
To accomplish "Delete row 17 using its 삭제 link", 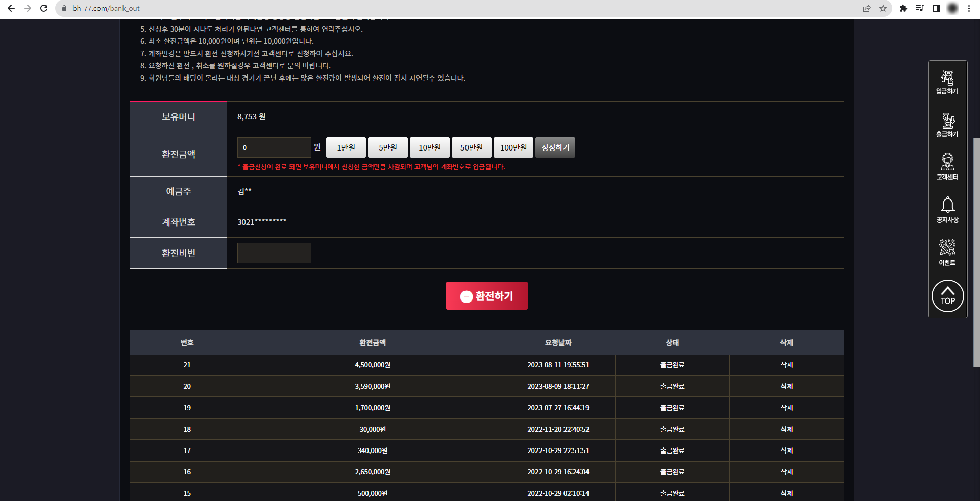I will coord(787,450).
